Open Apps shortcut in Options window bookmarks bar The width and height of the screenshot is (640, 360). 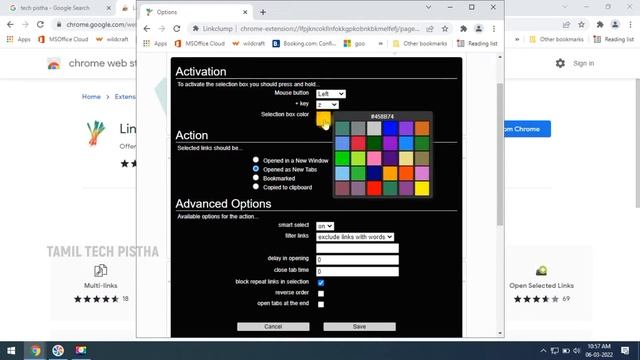pyautogui.click(x=155, y=43)
